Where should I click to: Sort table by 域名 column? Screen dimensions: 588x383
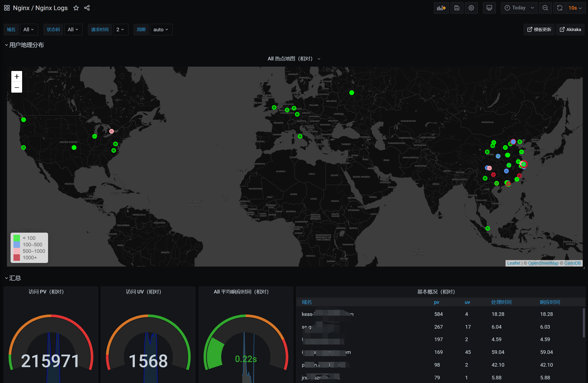pyautogui.click(x=307, y=302)
